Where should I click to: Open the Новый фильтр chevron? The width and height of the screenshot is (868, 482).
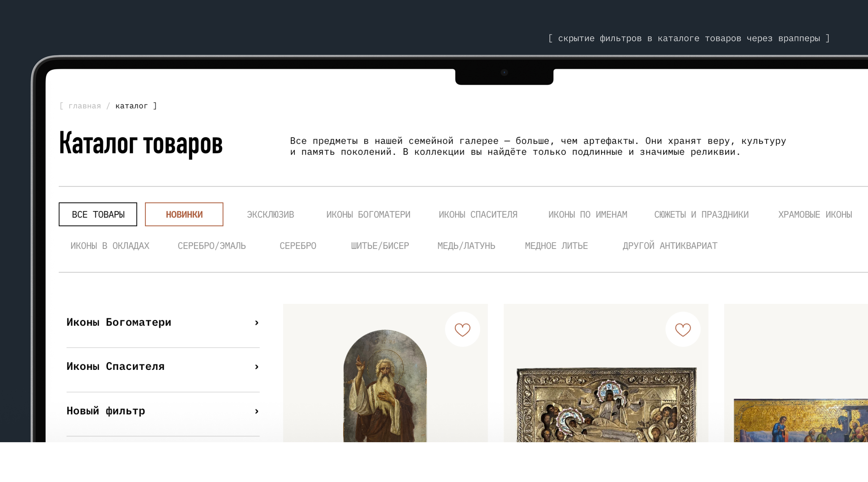257,411
